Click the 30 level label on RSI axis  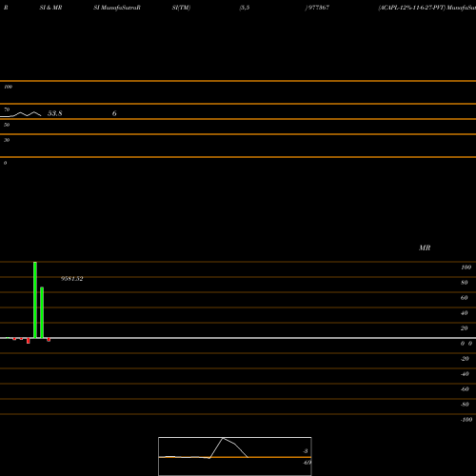tap(7, 140)
